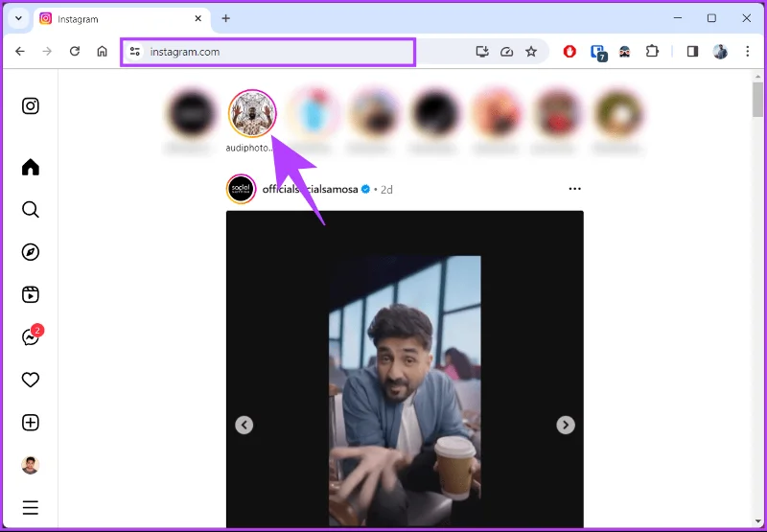The height and width of the screenshot is (532, 767).
Task: Minimize the browser window
Action: click(x=678, y=18)
